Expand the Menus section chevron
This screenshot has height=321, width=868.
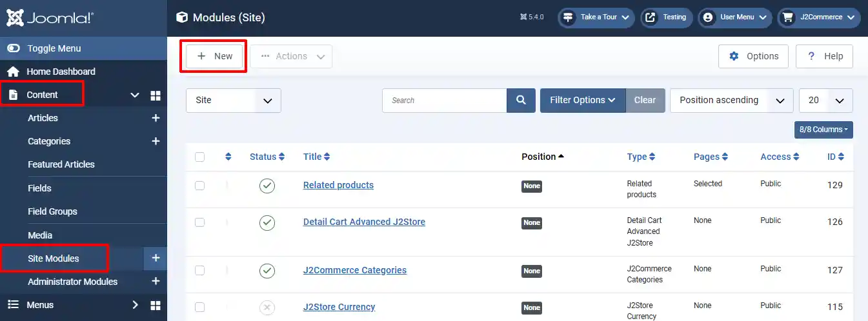coord(135,305)
